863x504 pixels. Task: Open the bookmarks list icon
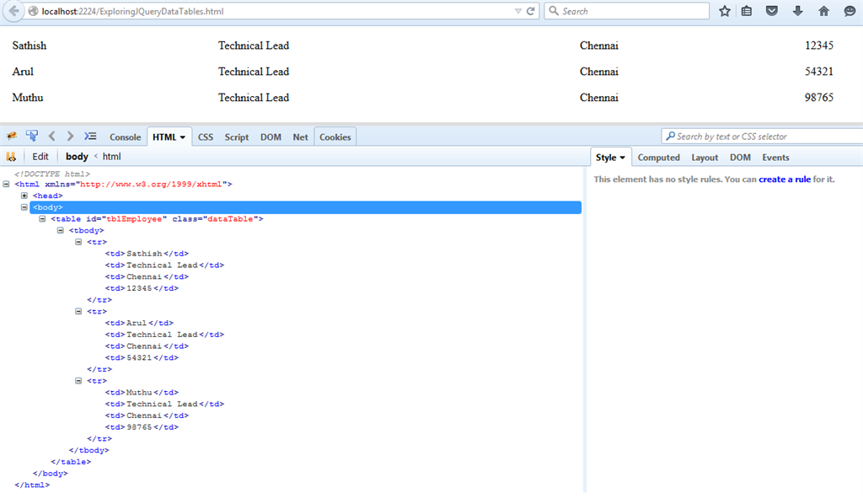coord(747,11)
